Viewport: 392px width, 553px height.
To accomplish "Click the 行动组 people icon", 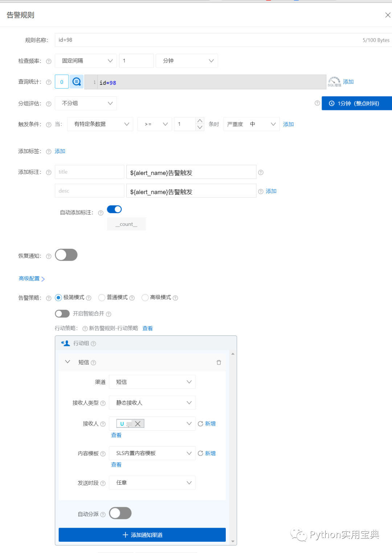I will tap(65, 343).
